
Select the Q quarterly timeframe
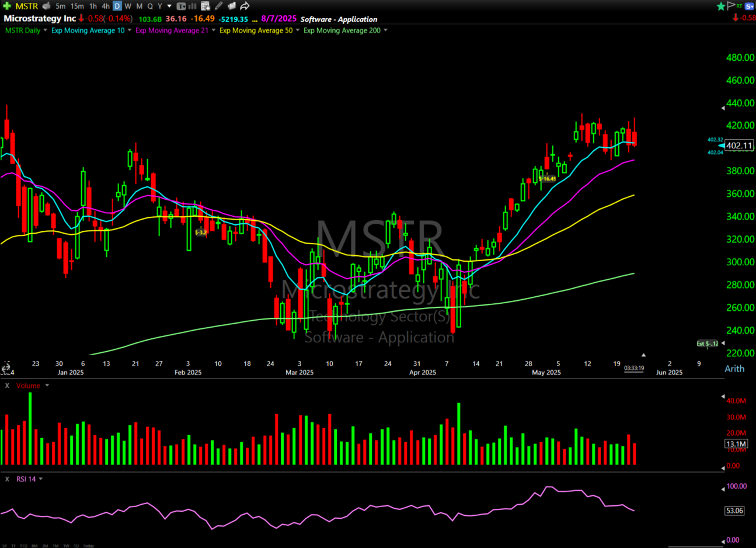[150, 6]
